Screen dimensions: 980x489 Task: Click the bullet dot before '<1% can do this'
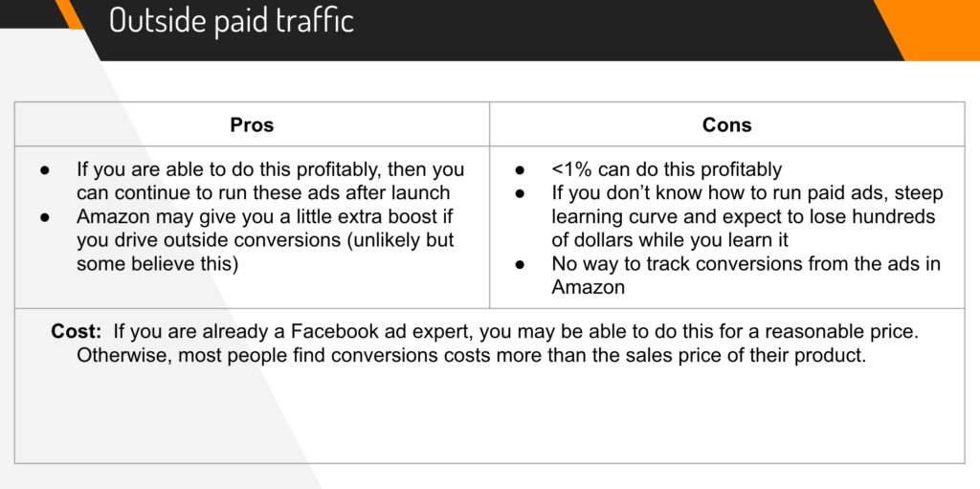520,170
